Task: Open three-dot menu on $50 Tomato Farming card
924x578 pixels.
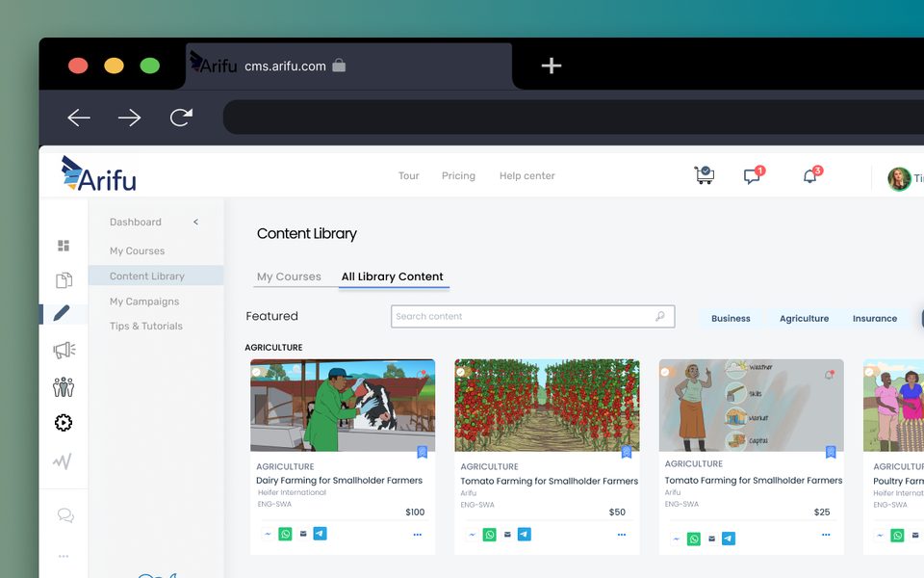Action: tap(622, 535)
